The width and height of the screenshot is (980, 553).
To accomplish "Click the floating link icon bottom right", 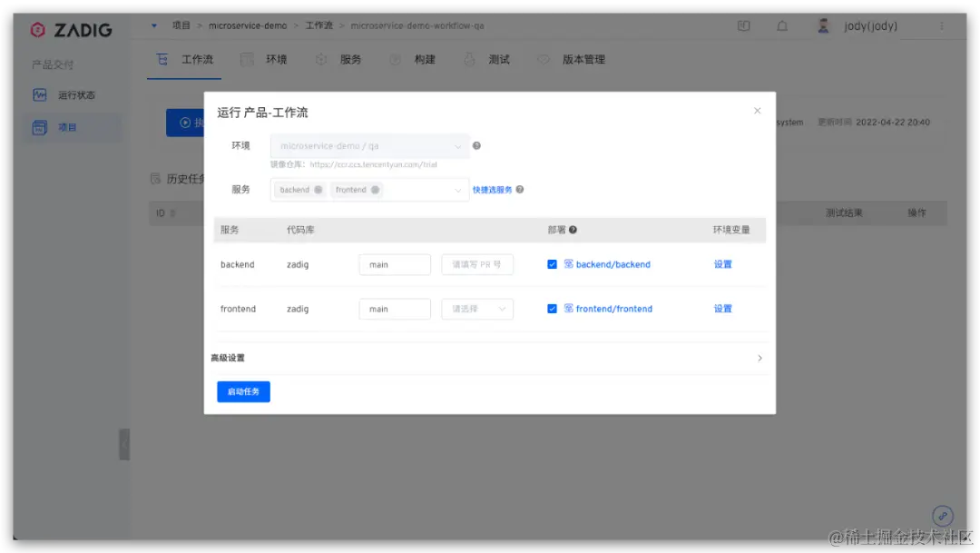I will point(943,516).
